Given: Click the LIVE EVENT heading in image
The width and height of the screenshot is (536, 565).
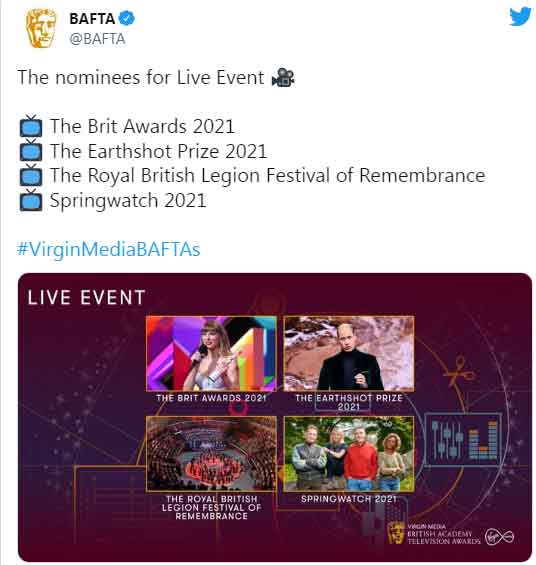Looking at the screenshot, I should (86, 298).
